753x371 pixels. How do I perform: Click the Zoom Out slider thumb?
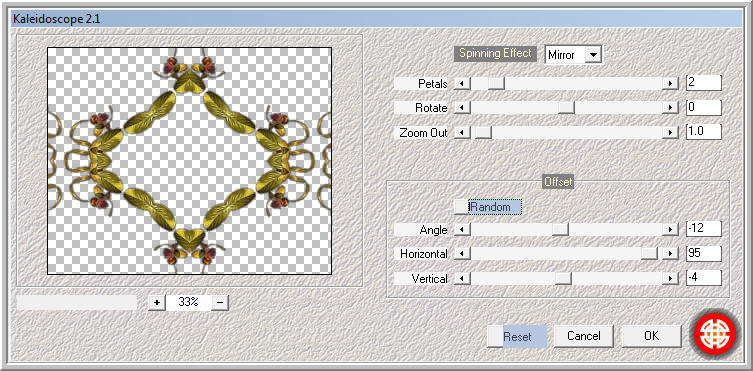(484, 132)
